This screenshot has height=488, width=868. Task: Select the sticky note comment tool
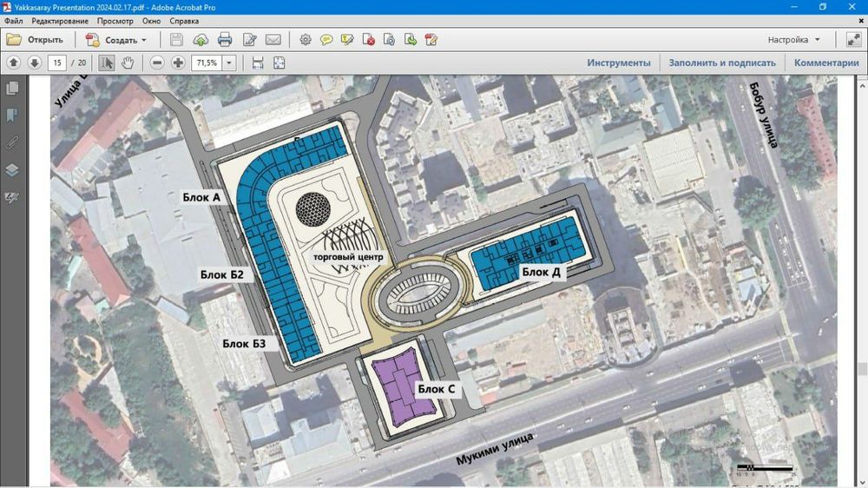[326, 40]
